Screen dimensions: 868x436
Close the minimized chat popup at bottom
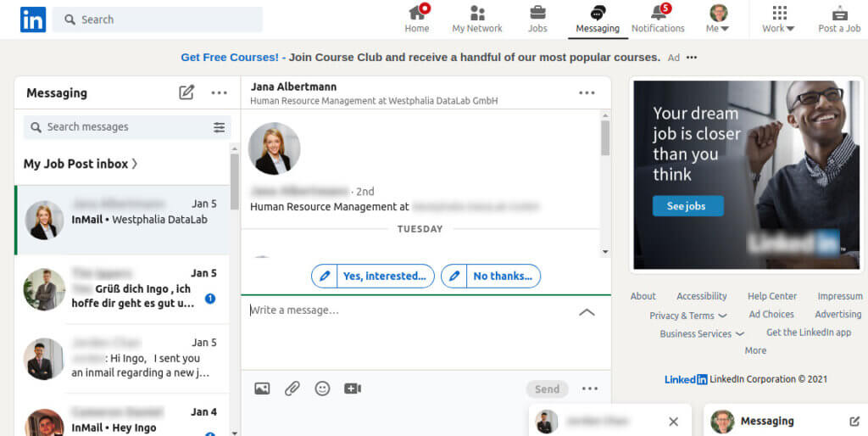coord(673,422)
